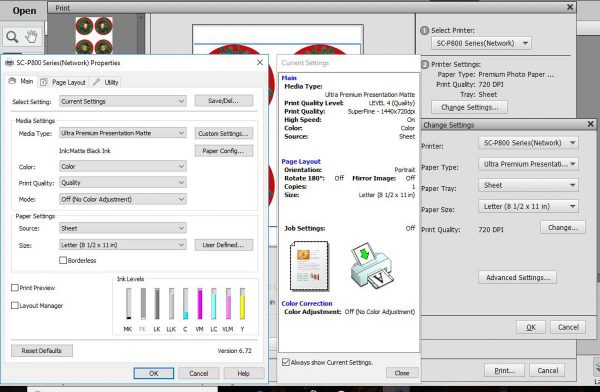
Task: Click the VM magenta ink level bar
Action: (x=199, y=304)
